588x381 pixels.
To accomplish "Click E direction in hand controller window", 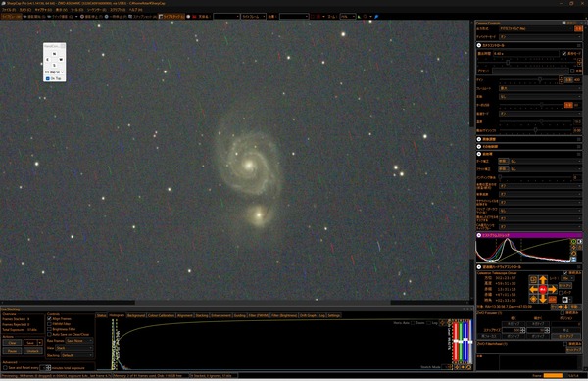I will (48, 60).
